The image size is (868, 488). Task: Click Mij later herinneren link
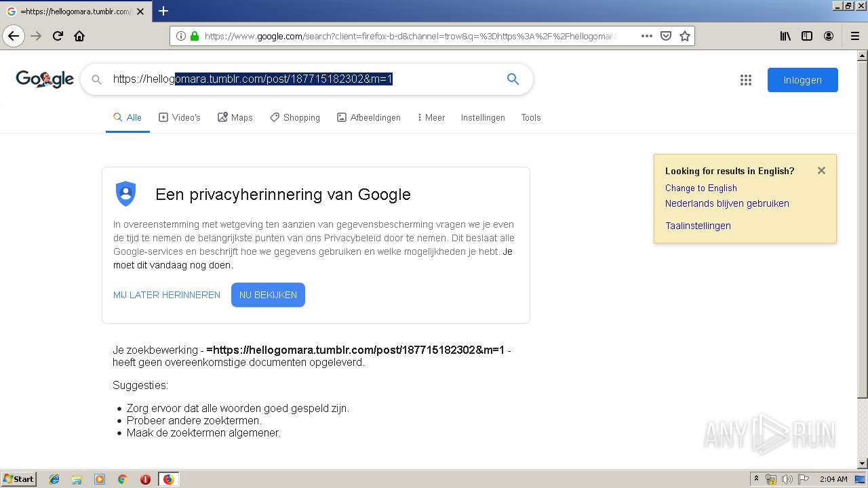(167, 295)
